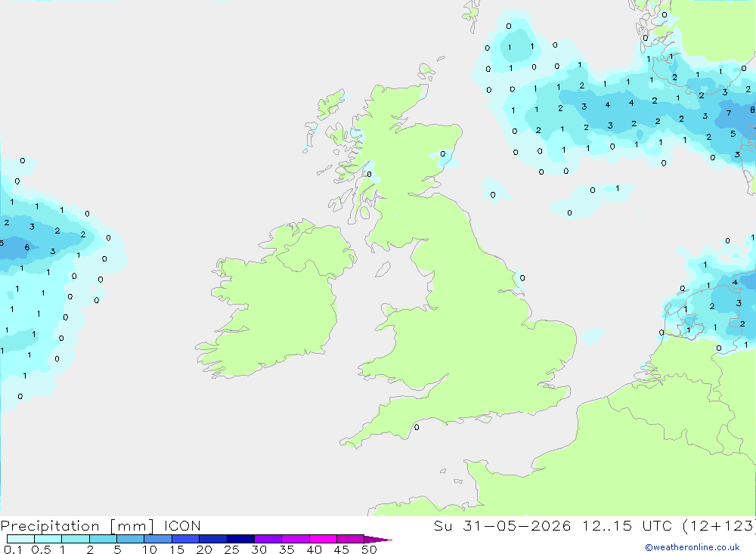Click the '25' legend scale label

[x=231, y=549]
